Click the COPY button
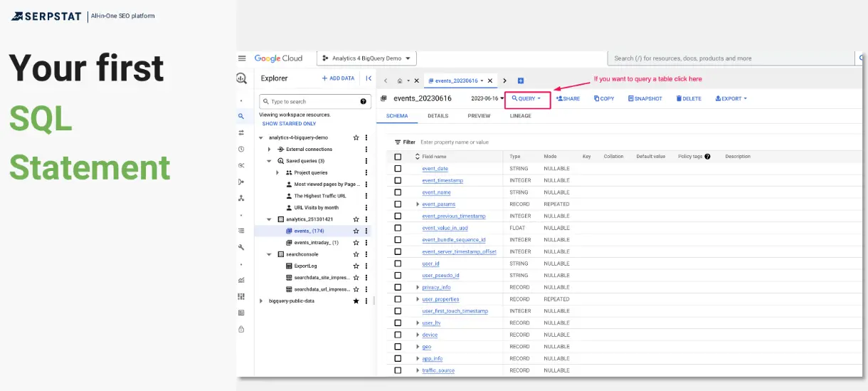The width and height of the screenshot is (868, 391). point(604,98)
